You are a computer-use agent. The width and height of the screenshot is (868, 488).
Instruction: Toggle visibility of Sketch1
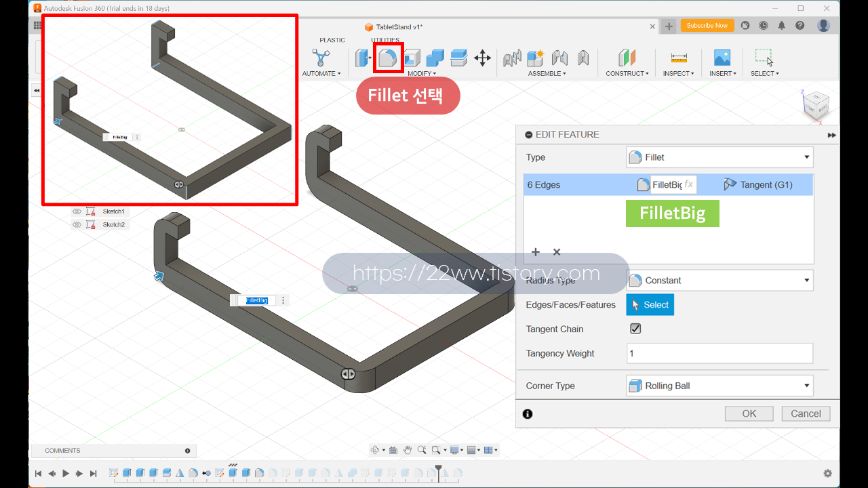point(77,211)
